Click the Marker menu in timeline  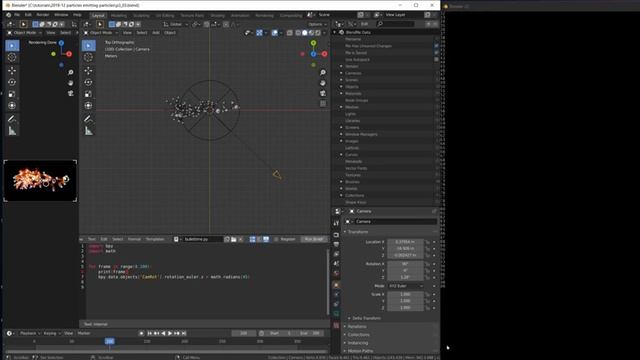pyautogui.click(x=84, y=333)
